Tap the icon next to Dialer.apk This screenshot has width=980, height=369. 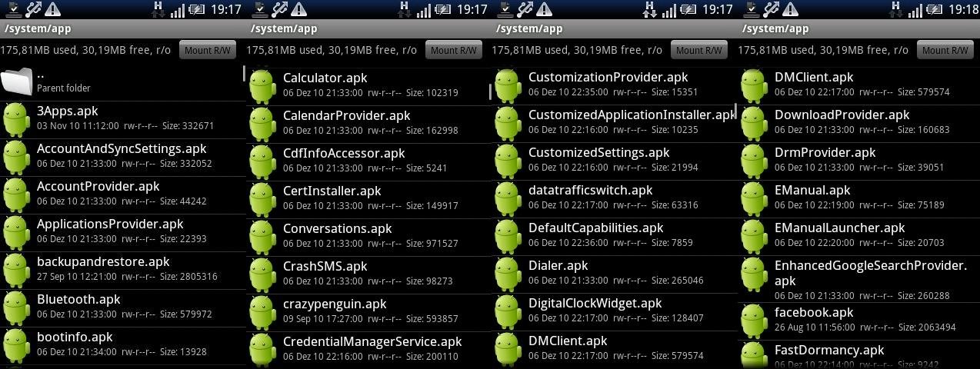[508, 274]
